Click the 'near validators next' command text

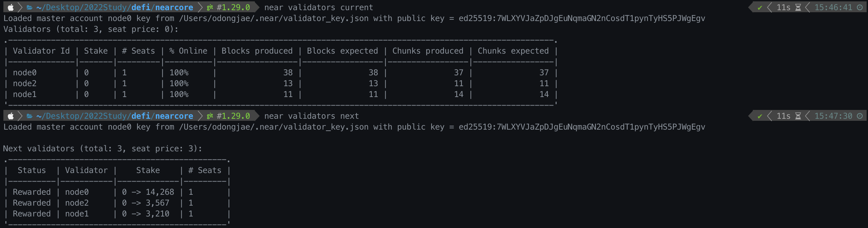(x=311, y=116)
